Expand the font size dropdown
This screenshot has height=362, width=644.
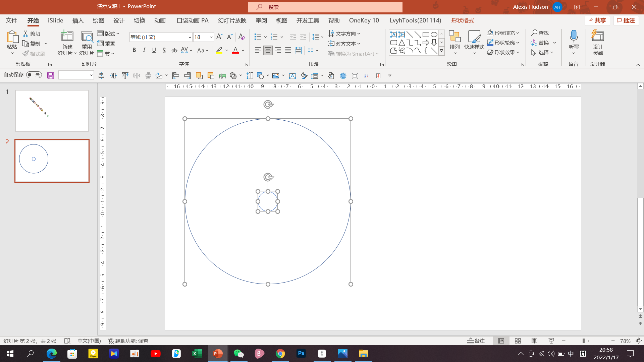[x=211, y=37]
